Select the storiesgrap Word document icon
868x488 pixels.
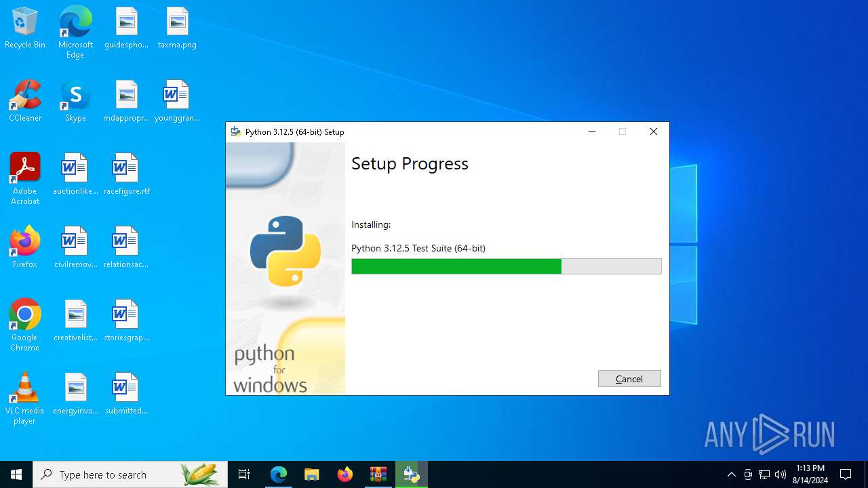click(126, 321)
